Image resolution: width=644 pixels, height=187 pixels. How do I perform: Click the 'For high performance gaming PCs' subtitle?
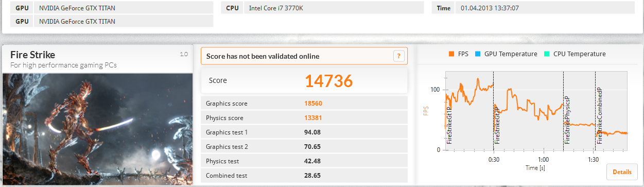point(63,65)
